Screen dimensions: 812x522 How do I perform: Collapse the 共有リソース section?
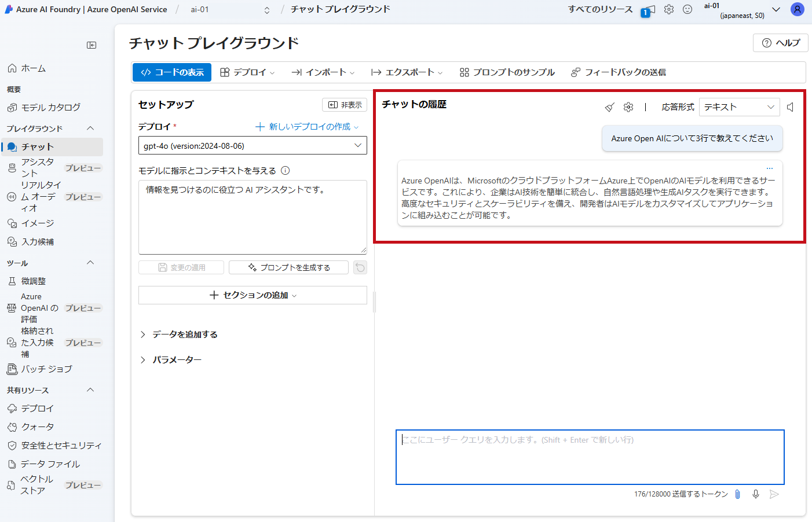pos(90,390)
